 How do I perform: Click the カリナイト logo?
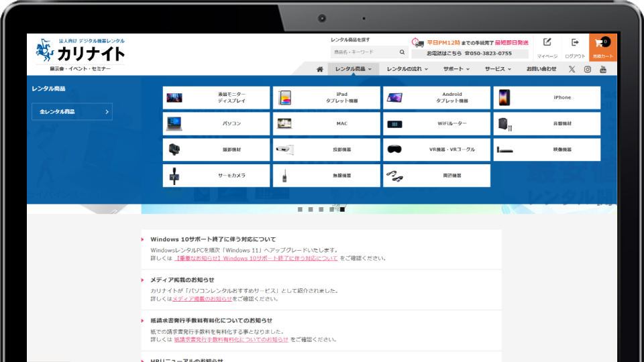coord(80,52)
